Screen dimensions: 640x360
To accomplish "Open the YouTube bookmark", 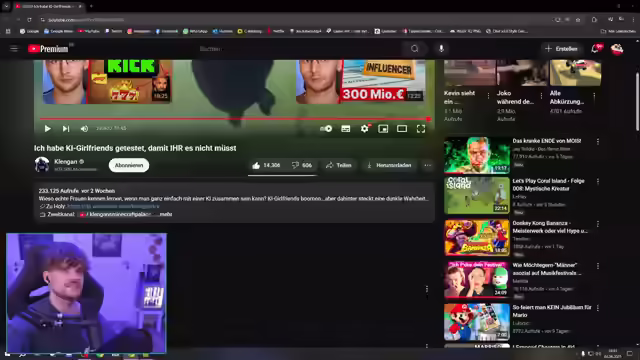I will (x=89, y=31).
